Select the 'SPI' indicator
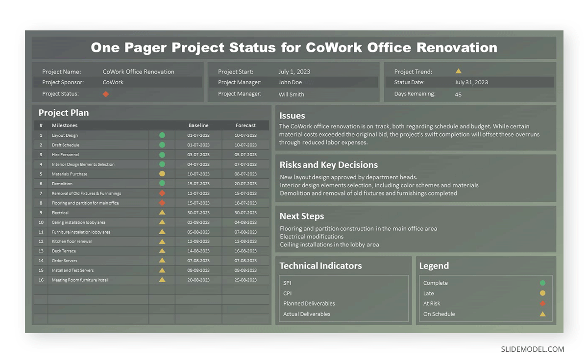Viewport: 588px width, 364px height. (x=287, y=283)
